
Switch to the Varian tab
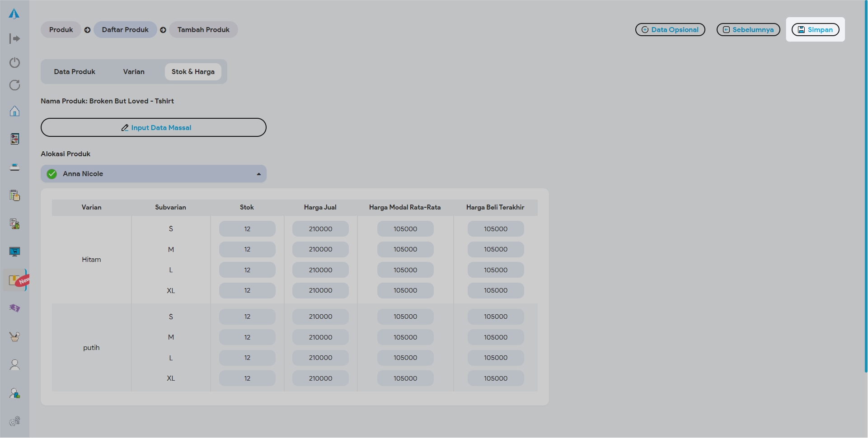click(x=134, y=72)
